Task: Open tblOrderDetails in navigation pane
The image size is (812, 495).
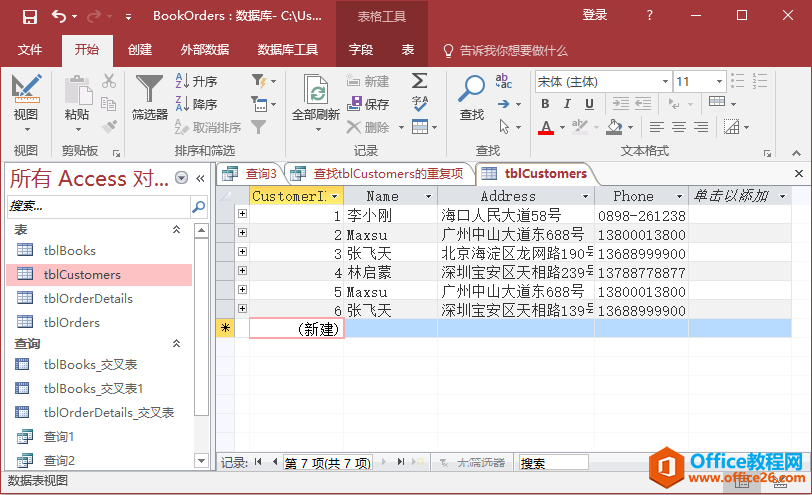Action: pos(88,299)
